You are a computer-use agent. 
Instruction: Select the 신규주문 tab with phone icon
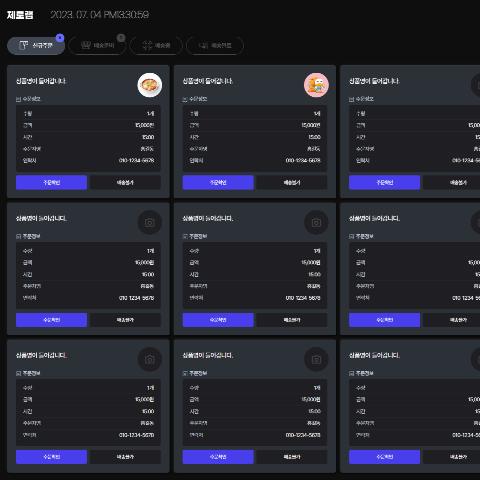[x=36, y=45]
